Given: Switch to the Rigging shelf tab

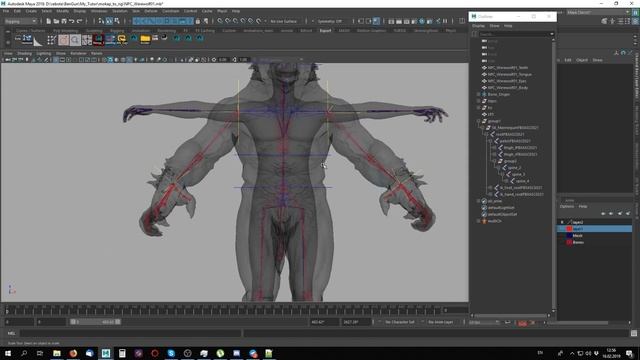Looking at the screenshot, I should point(117,31).
